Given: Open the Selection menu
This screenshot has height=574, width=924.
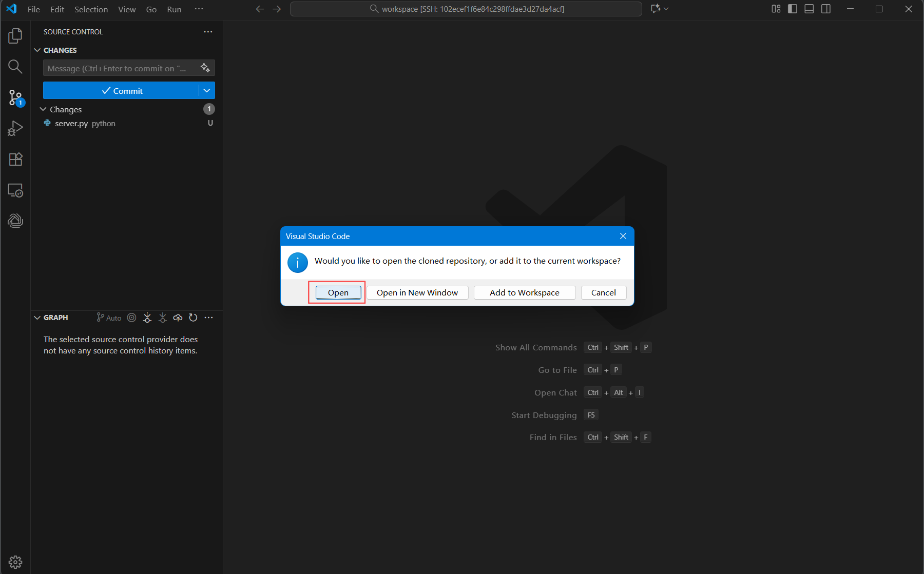Looking at the screenshot, I should click(91, 9).
